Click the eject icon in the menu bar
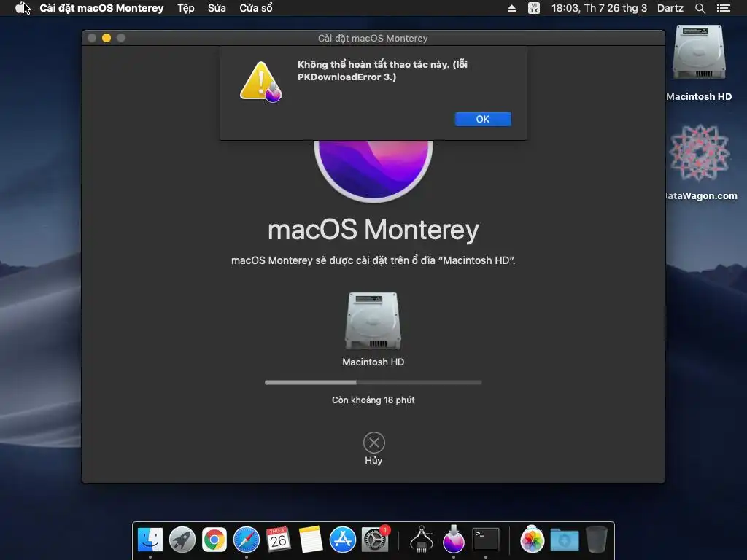Screen dimensions: 747x560 511,8
